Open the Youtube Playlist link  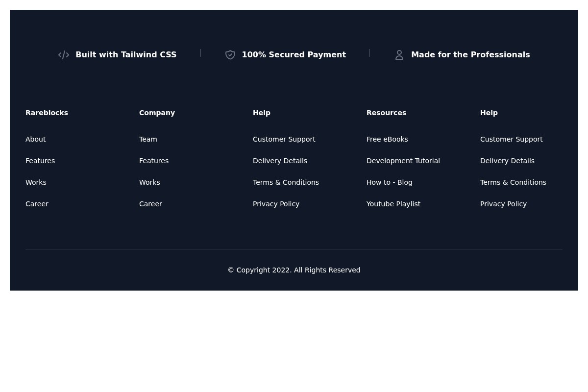[x=393, y=204]
